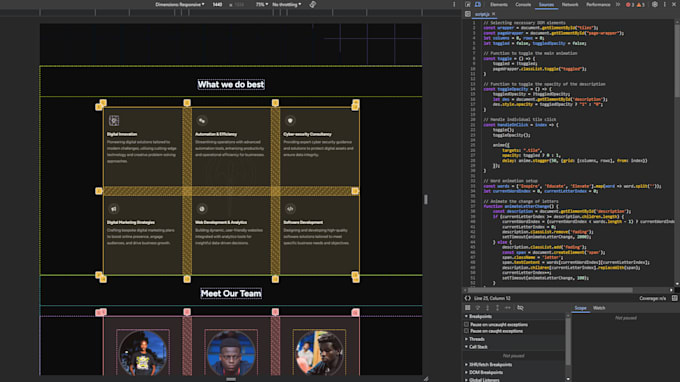Switch to the Watch tab
The width and height of the screenshot is (680, 382).
[x=599, y=308]
